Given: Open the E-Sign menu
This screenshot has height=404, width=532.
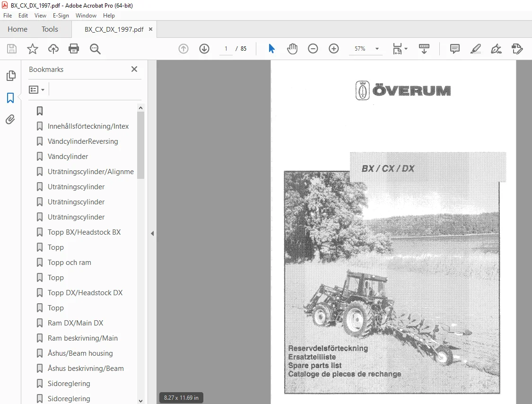Looking at the screenshot, I should point(61,16).
